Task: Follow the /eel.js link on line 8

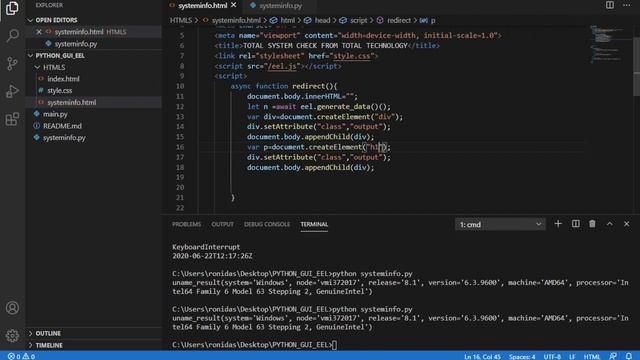Action: click(x=282, y=66)
